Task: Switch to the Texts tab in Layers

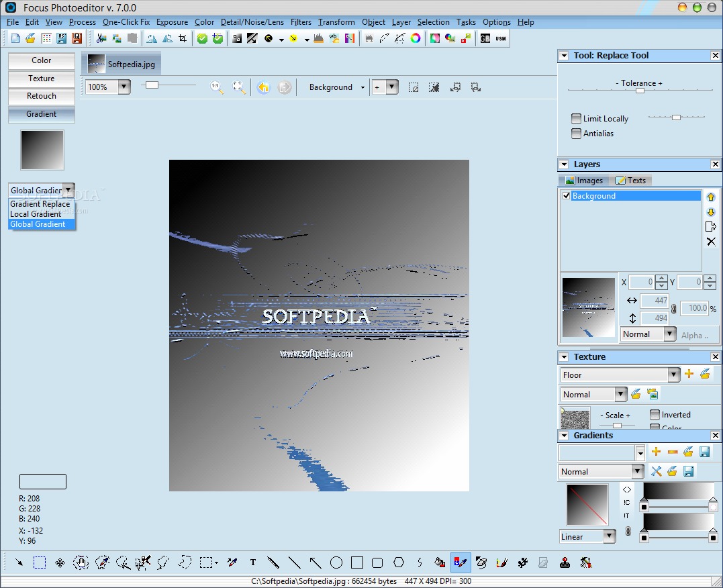Action: pyautogui.click(x=630, y=181)
